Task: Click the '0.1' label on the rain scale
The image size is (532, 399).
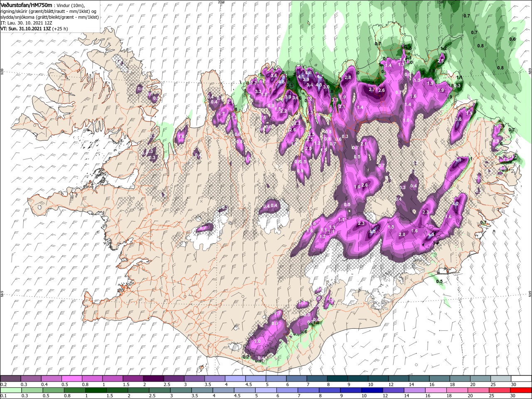Action: (x=3, y=396)
